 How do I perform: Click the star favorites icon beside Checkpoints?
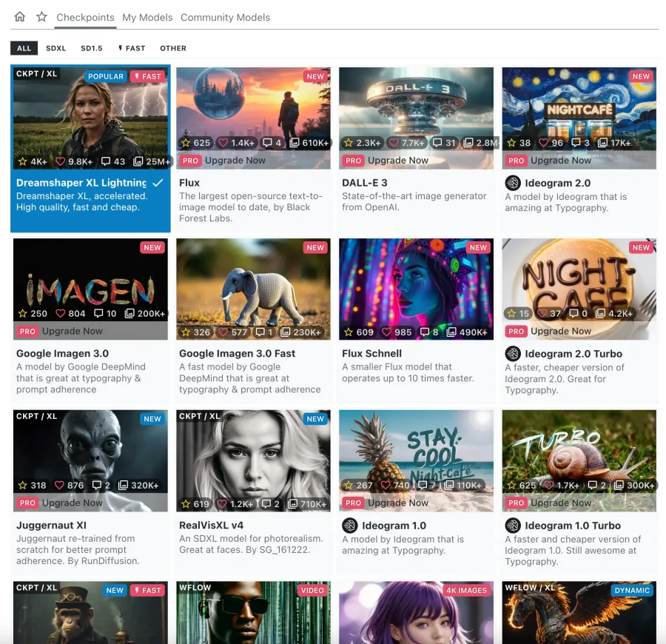[41, 17]
